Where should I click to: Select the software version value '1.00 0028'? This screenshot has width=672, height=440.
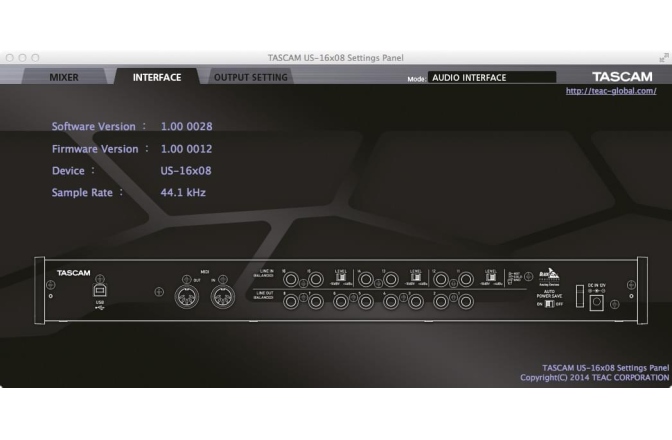click(x=186, y=126)
